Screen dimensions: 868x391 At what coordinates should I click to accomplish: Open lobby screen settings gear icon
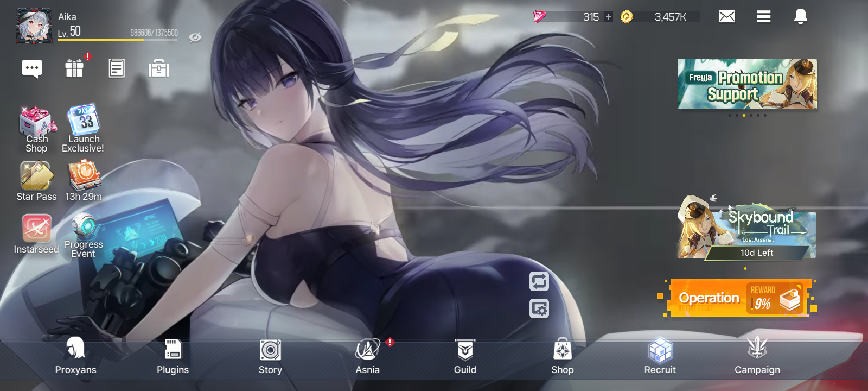pyautogui.click(x=539, y=308)
